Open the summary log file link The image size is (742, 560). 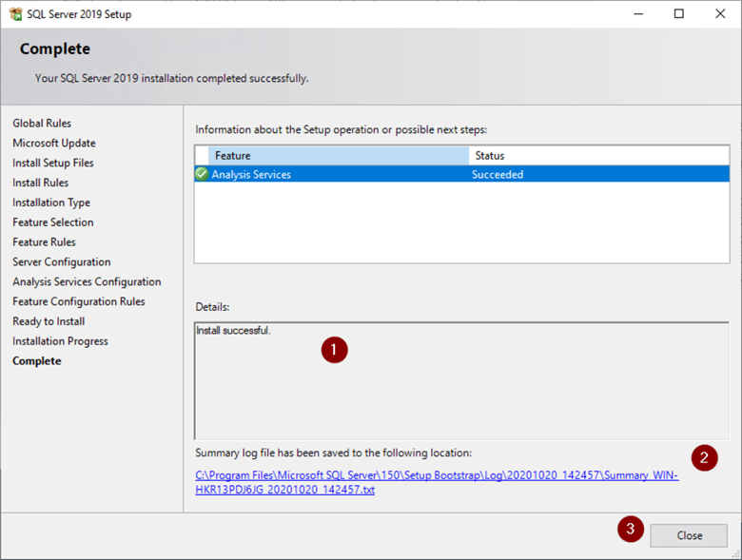click(x=437, y=482)
